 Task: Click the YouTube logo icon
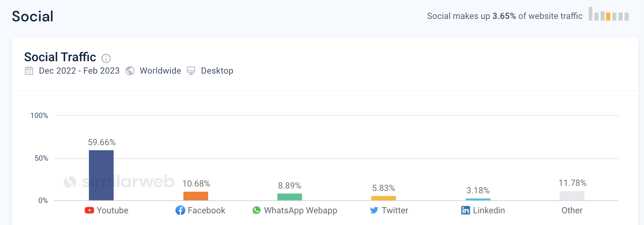[x=89, y=210]
